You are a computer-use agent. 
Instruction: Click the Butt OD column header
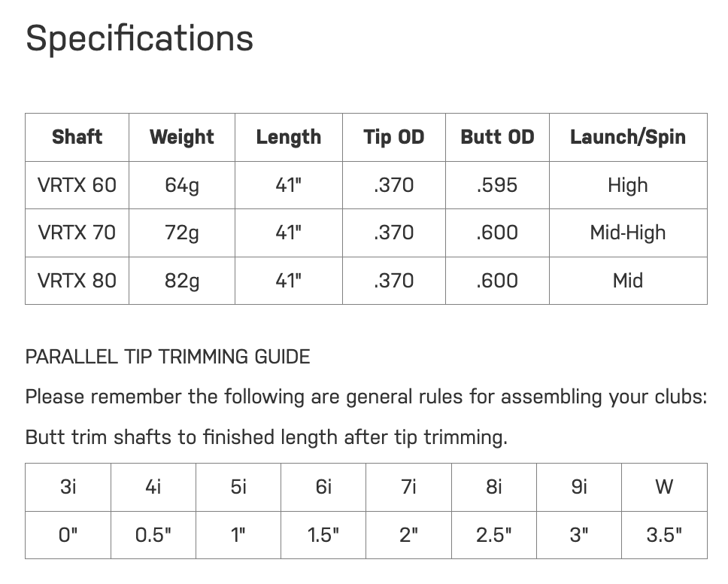497,137
